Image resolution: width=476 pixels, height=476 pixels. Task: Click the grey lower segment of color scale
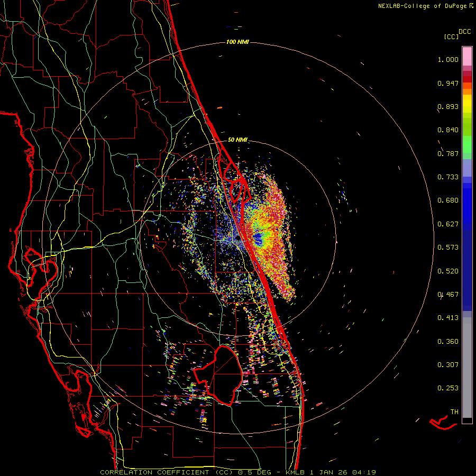click(x=467, y=368)
